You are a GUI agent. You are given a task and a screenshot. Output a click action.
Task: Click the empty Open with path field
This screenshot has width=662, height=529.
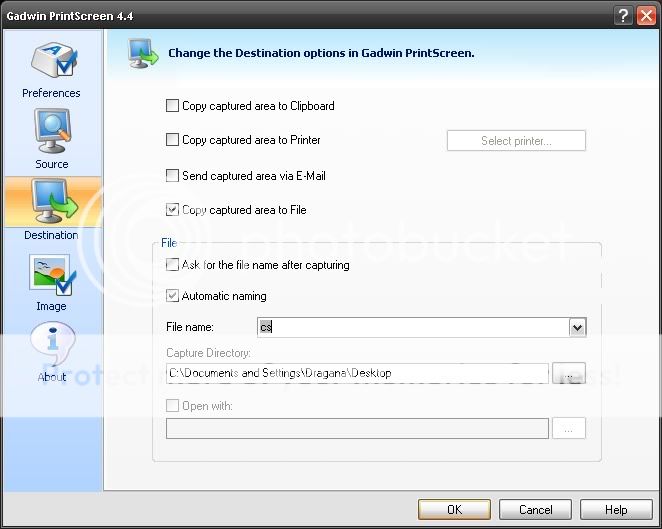point(357,429)
